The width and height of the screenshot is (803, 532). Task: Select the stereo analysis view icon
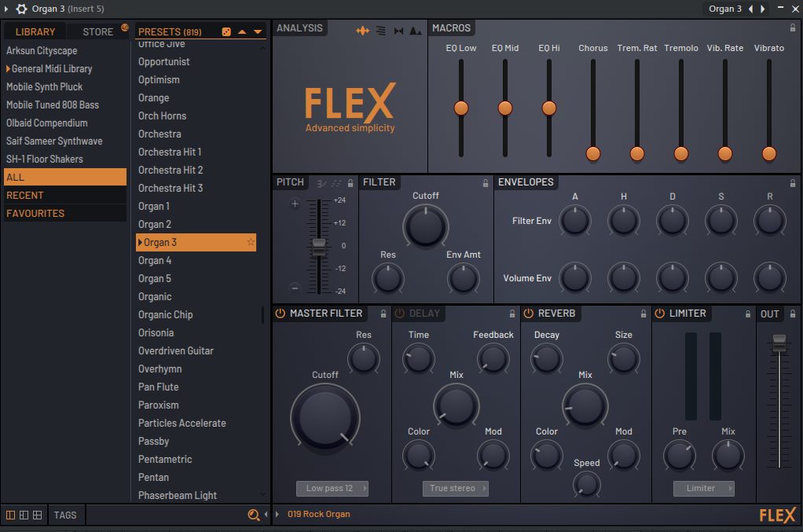(398, 31)
